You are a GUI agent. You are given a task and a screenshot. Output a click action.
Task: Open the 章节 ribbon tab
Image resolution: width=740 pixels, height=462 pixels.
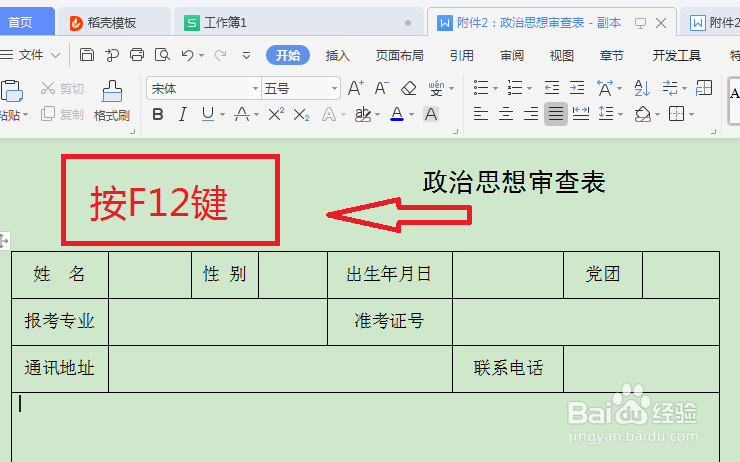tap(612, 55)
